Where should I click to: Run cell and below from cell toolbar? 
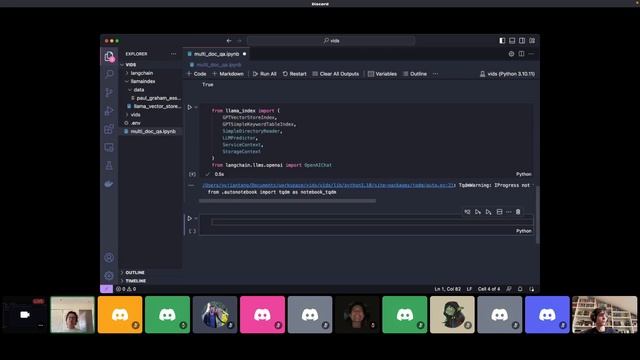[489, 212]
